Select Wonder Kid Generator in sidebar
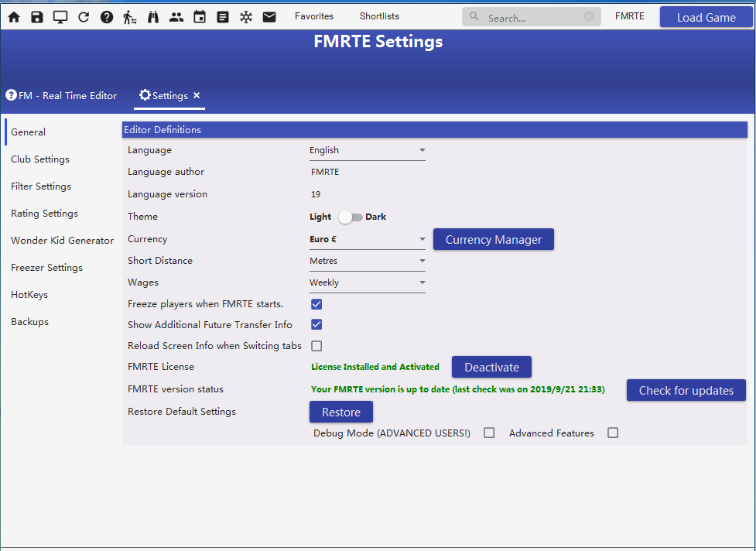This screenshot has width=756, height=551. click(62, 241)
